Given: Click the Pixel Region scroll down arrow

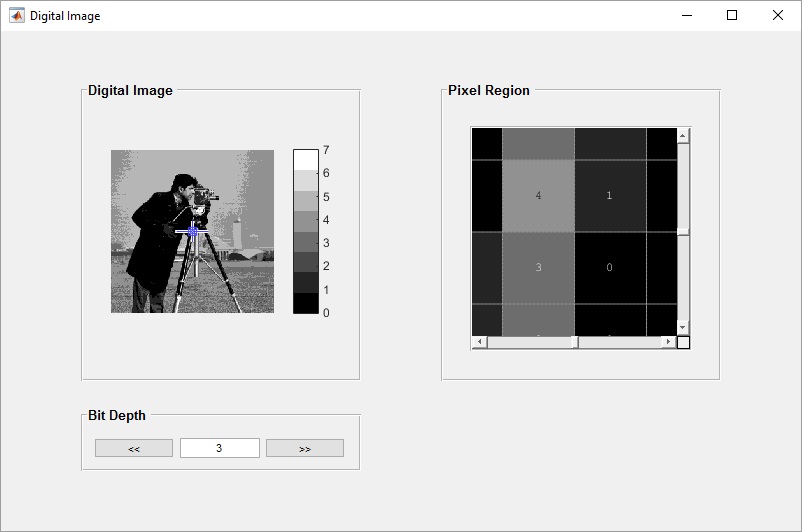Looking at the screenshot, I should [x=683, y=327].
